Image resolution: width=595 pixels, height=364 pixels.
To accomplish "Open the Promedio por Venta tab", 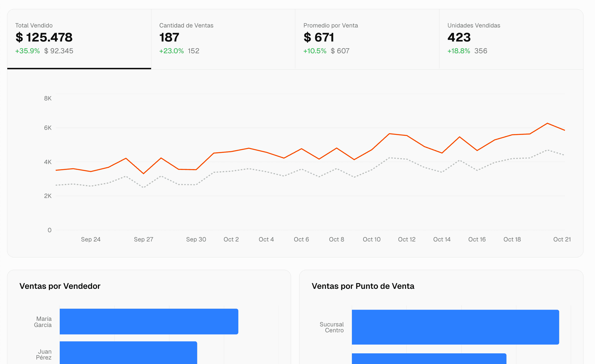I will 367,39.
